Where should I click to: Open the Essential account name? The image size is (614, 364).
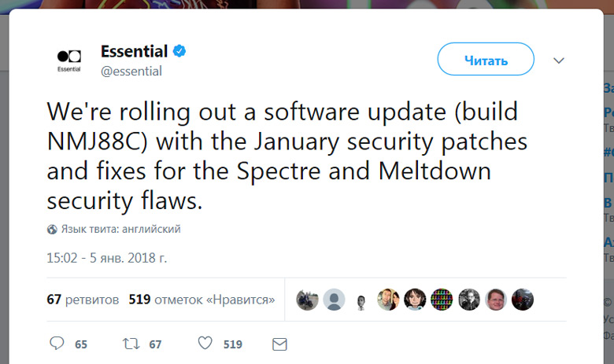pos(134,52)
